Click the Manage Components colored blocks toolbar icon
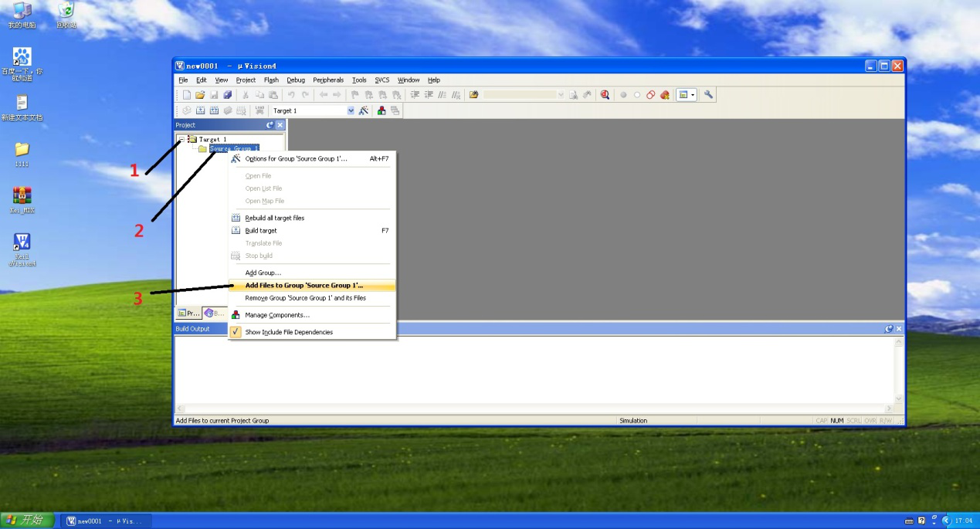This screenshot has height=529, width=980. [x=381, y=110]
